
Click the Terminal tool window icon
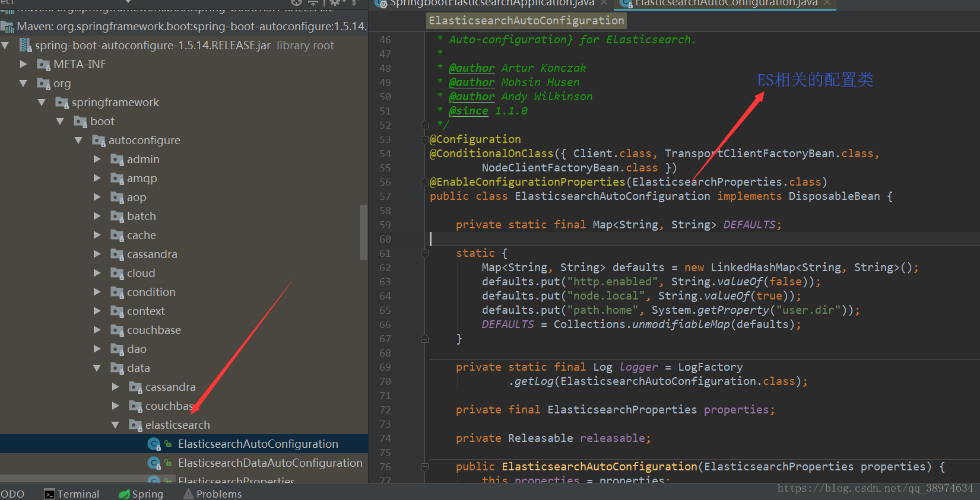50,494
